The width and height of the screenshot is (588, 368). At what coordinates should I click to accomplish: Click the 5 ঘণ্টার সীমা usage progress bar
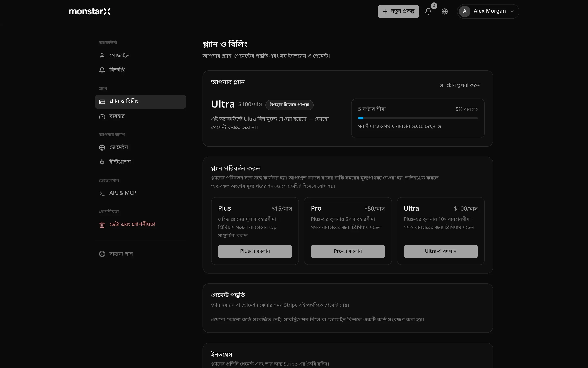[x=418, y=118]
